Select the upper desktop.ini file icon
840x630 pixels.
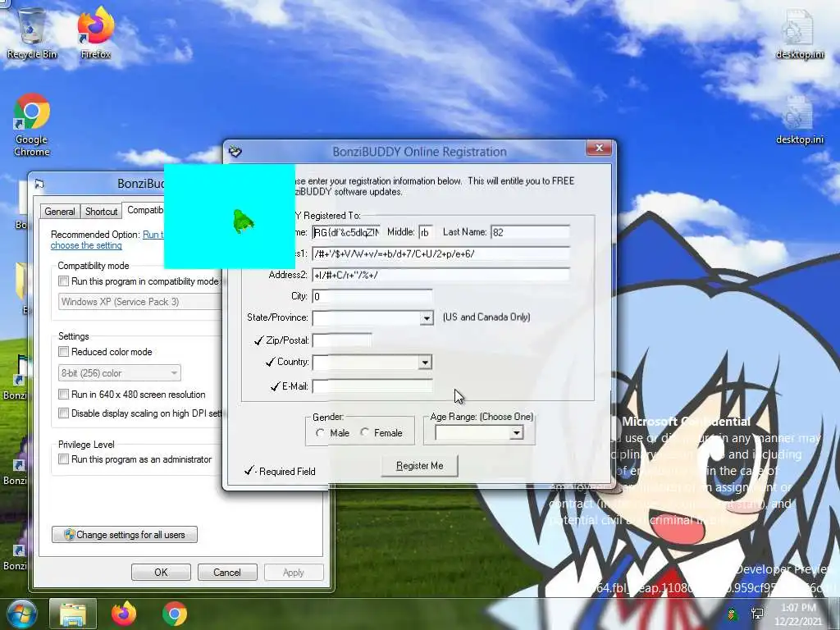799,33
